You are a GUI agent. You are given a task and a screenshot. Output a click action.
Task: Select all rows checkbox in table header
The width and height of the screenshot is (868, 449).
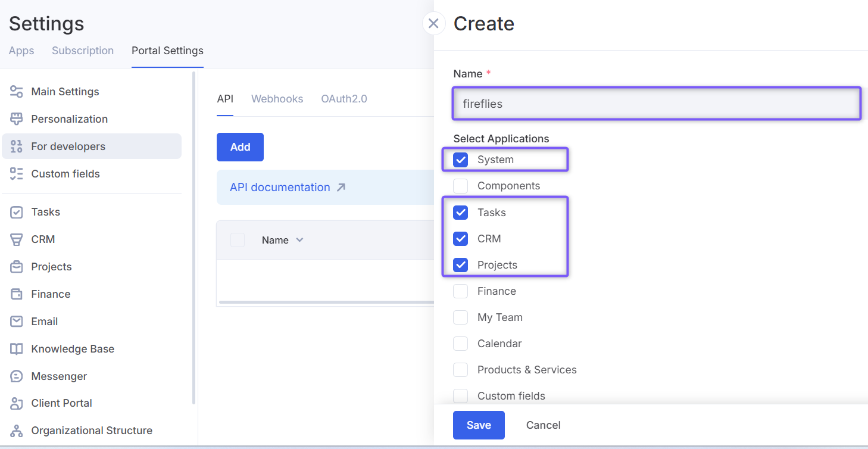238,240
